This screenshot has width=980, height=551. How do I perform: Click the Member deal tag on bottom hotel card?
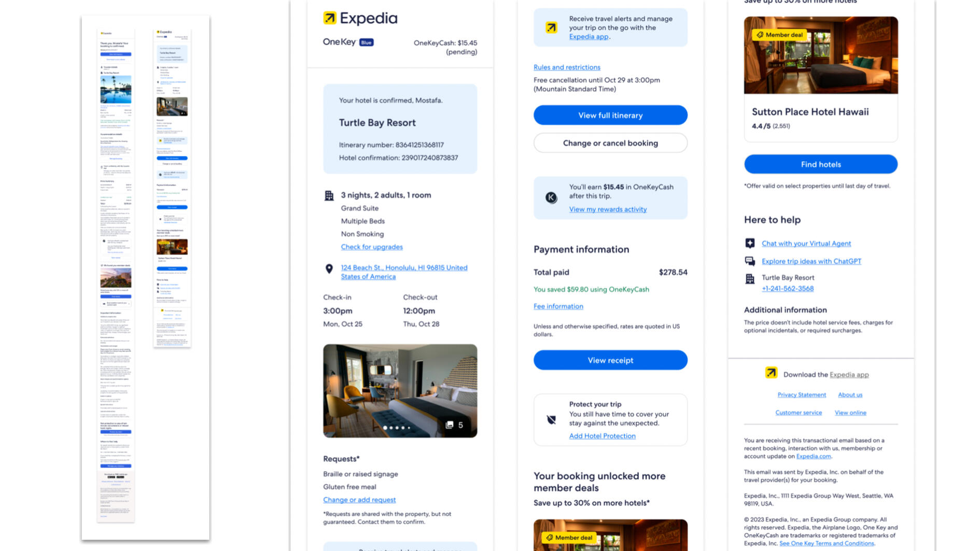(x=569, y=538)
